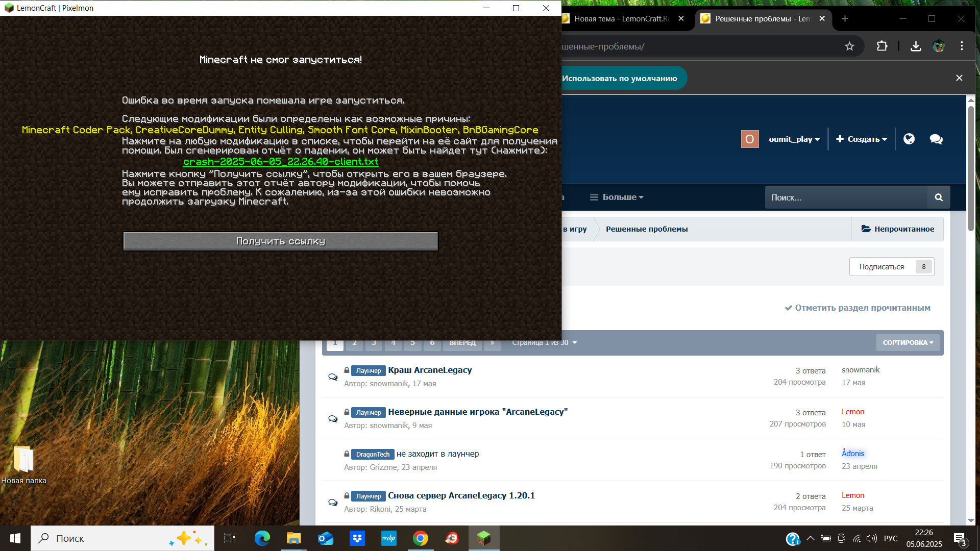The image size is (980, 551).
Task: Click the Подписаться subscribe button
Action: [881, 267]
